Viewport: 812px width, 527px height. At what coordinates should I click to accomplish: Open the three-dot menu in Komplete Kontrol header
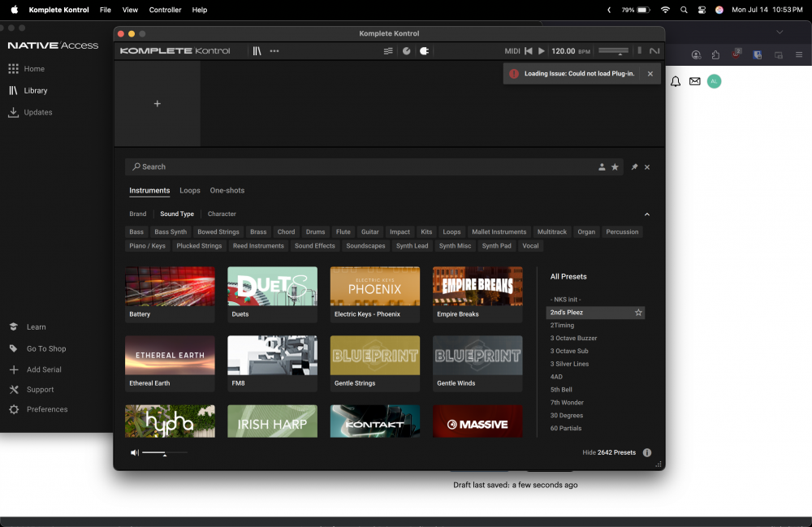274,50
